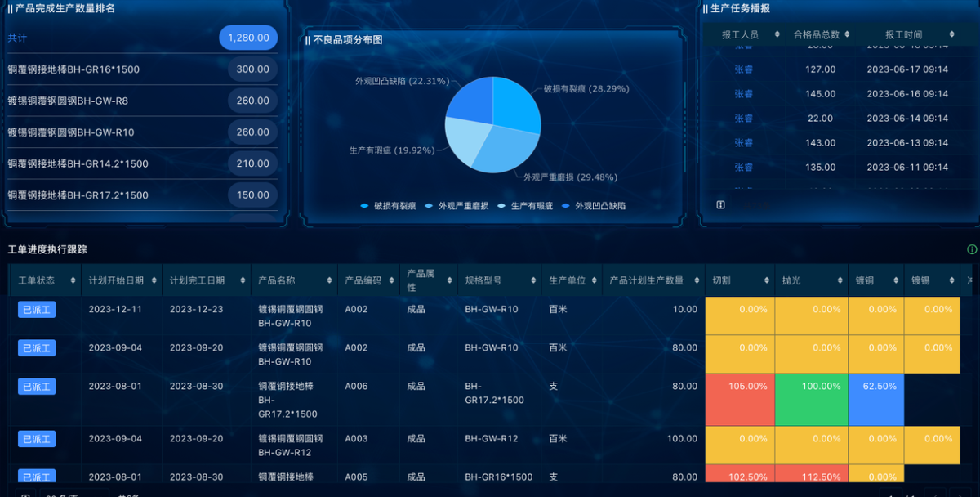Click the blue 62.50% 镀铜 progress cell

[x=876, y=400]
